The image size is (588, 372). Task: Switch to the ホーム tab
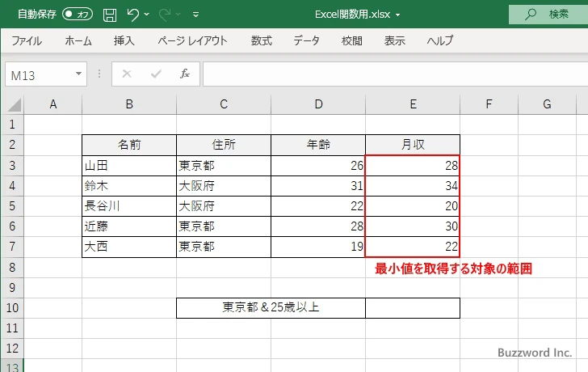(x=78, y=40)
